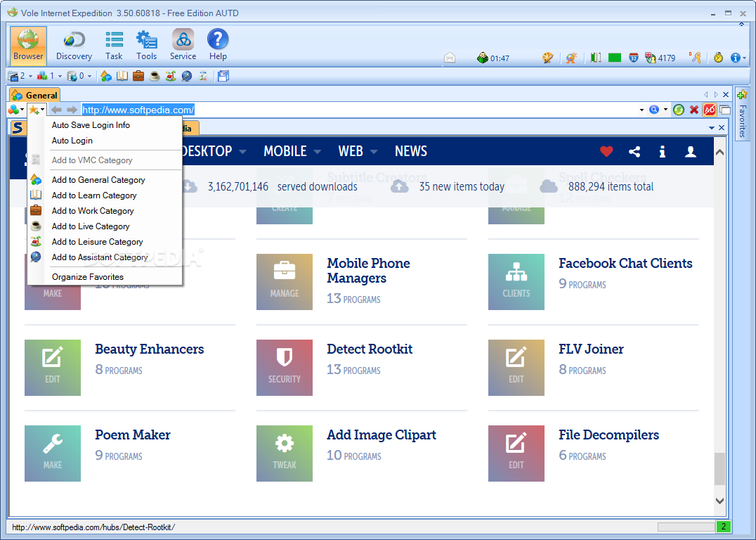Screen dimensions: 756x540
Task: Open the Help button
Action: pos(218,46)
